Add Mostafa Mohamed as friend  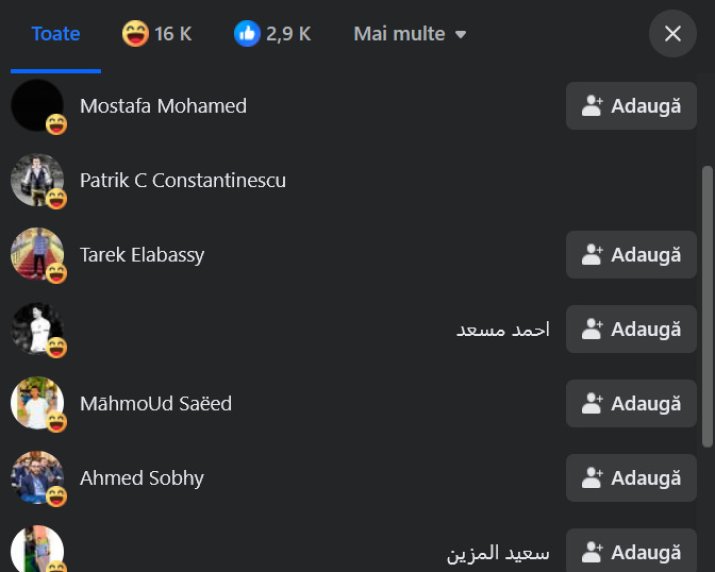click(x=631, y=106)
